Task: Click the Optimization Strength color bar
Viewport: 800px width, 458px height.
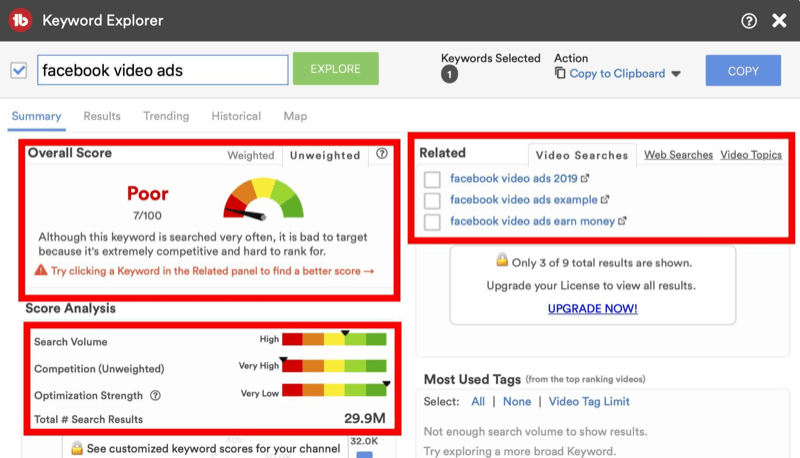Action: tap(334, 390)
